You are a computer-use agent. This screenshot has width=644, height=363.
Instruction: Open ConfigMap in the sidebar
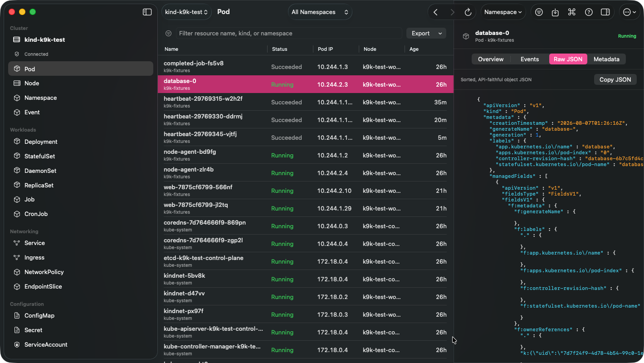(81, 316)
